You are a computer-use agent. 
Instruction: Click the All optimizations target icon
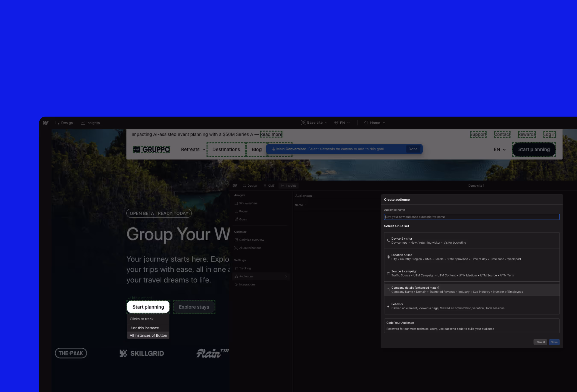pyautogui.click(x=236, y=248)
